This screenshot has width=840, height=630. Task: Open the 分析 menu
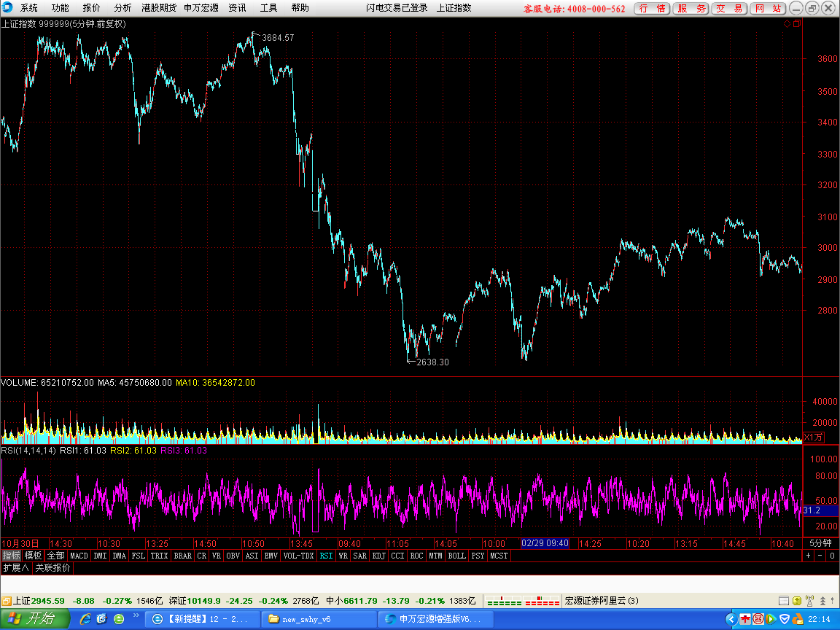point(122,7)
